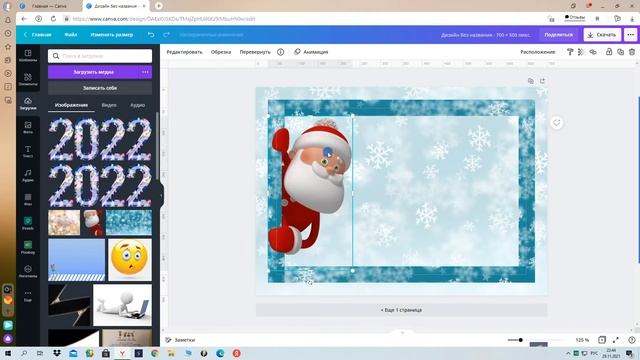Screen dimensions: 640x360
Task: Open the Audio panel in sidebar
Action: [x=28, y=176]
